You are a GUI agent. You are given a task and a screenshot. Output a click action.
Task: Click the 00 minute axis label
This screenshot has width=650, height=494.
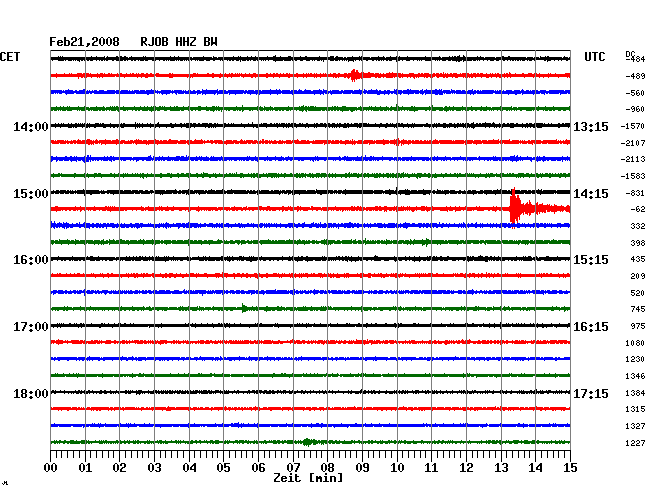pyautogui.click(x=51, y=467)
